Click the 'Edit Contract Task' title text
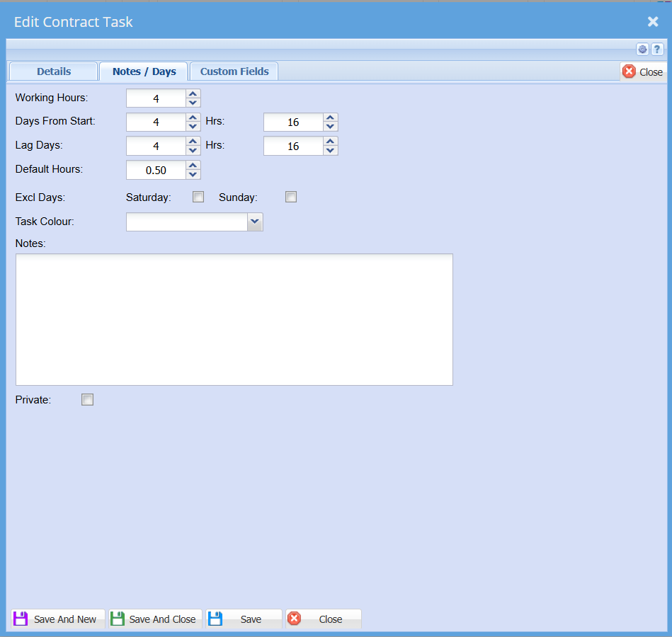Screen dimensions: 672x637 tap(73, 22)
